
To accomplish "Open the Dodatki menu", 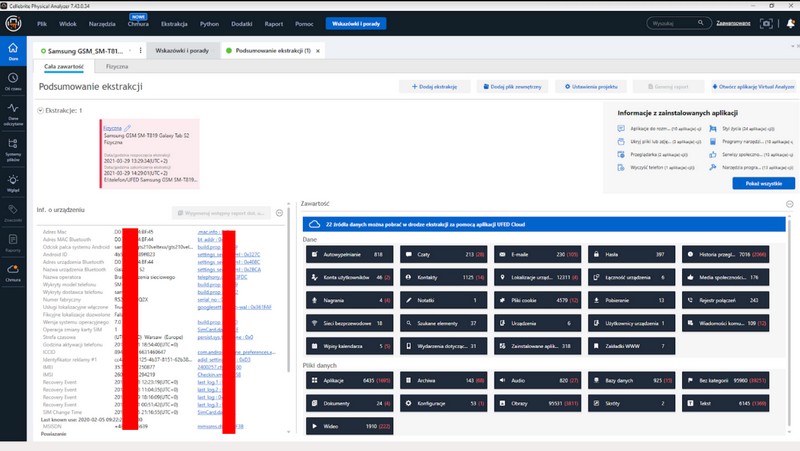I will pos(241,23).
